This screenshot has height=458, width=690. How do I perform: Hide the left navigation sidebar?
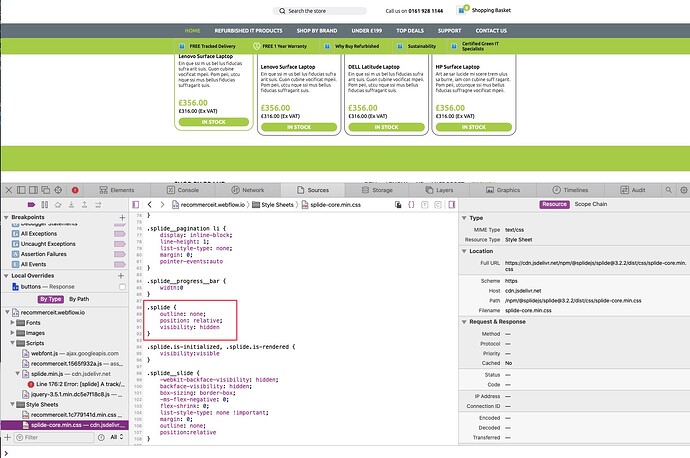click(x=136, y=205)
